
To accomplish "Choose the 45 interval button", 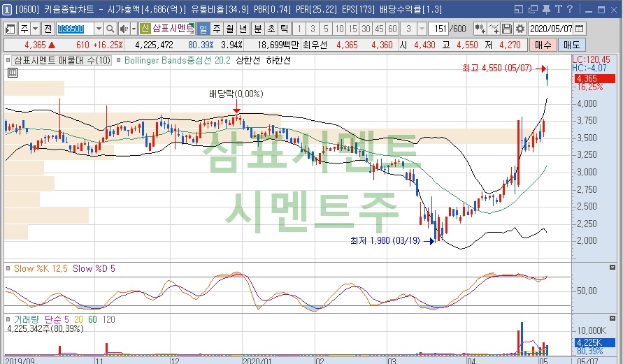I will 380,29.
